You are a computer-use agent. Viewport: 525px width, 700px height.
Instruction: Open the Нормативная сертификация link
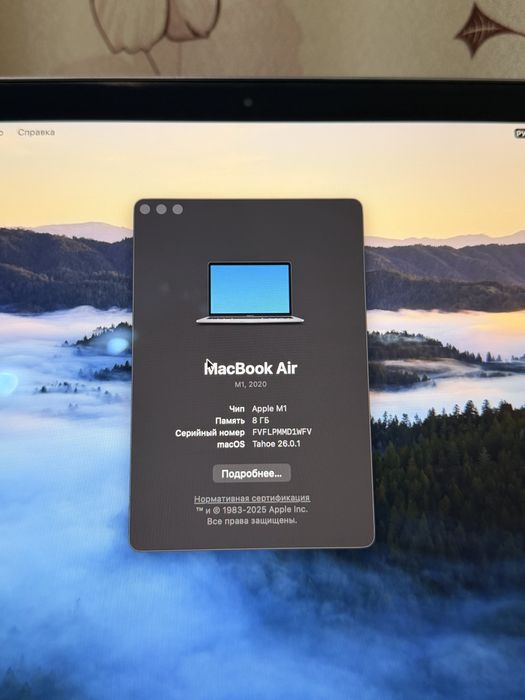252,498
